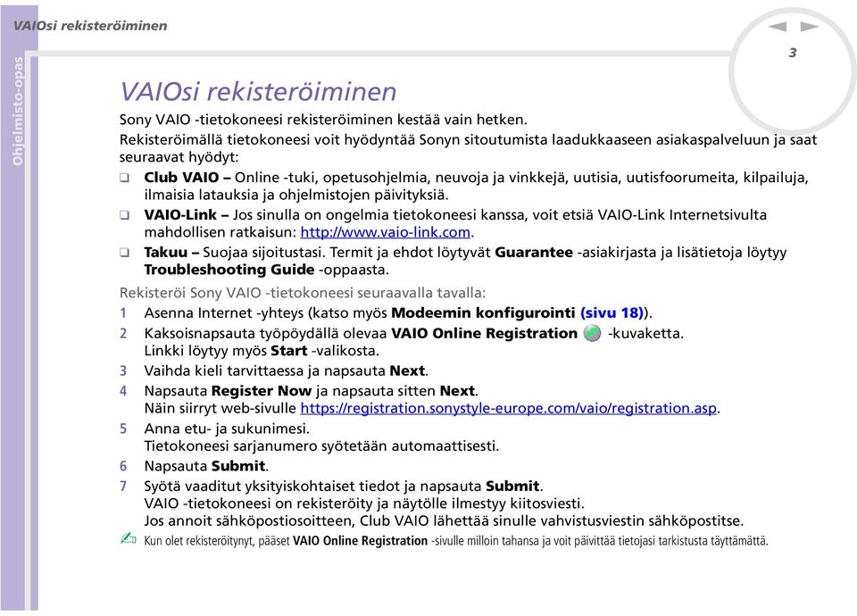The width and height of the screenshot is (857, 616).
Task: Click the line about Club VAIO vahvistusviestin
Action: tap(444, 520)
